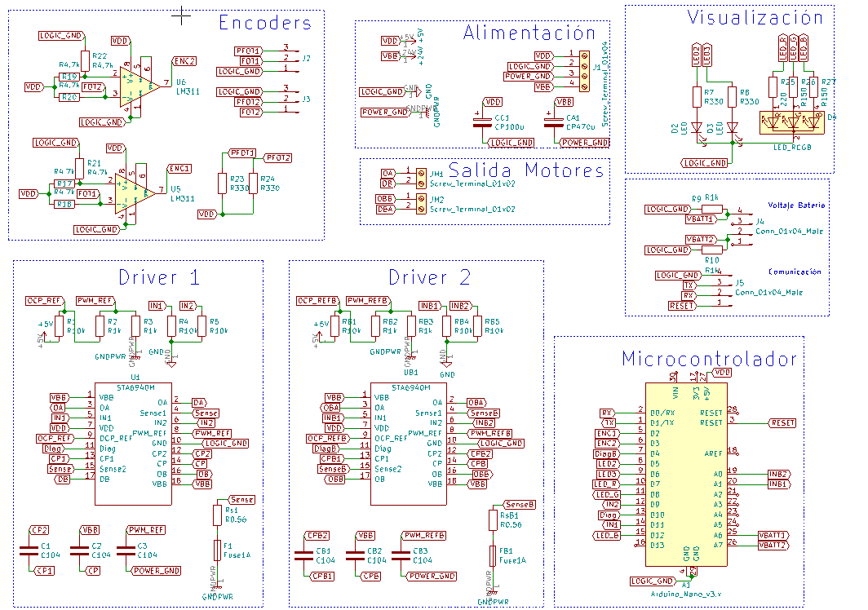This screenshot has height=610, width=868.
Task: Click the Salida Motores block title
Action: pos(526,170)
